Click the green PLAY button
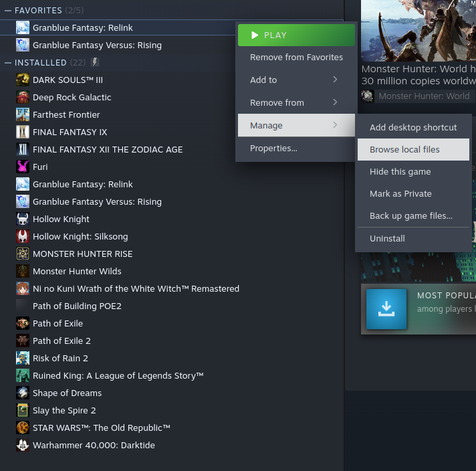 click(x=296, y=35)
